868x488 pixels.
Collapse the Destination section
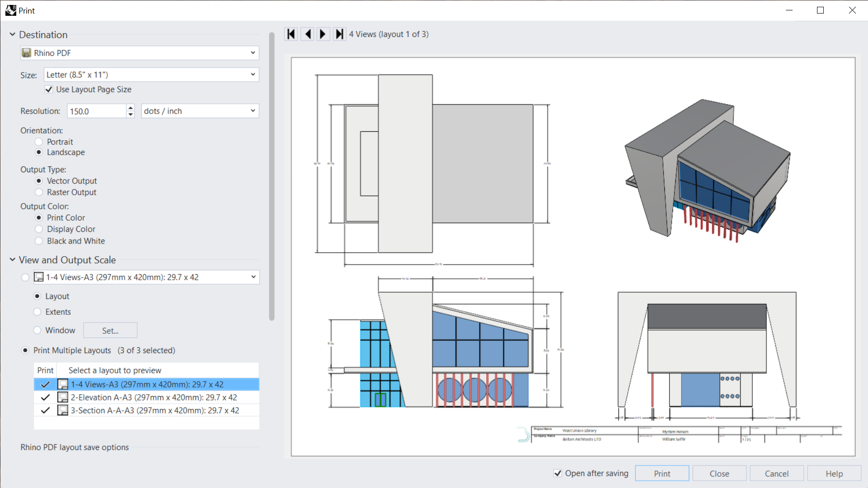tap(13, 34)
